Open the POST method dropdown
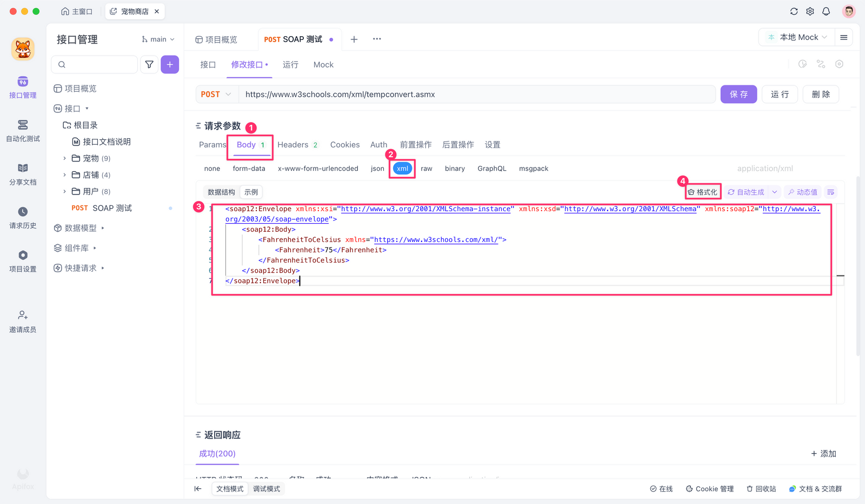 click(216, 95)
